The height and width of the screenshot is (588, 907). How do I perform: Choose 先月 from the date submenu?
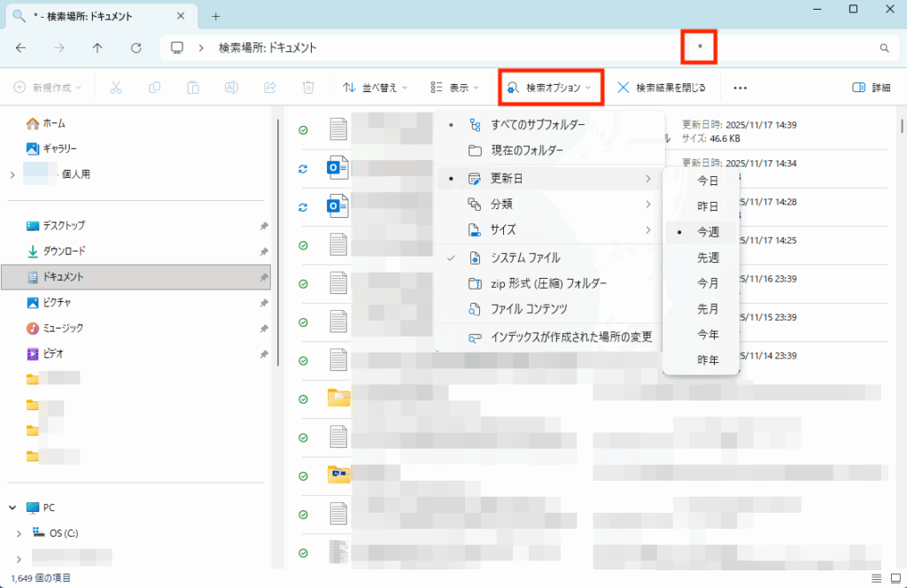pyautogui.click(x=708, y=309)
